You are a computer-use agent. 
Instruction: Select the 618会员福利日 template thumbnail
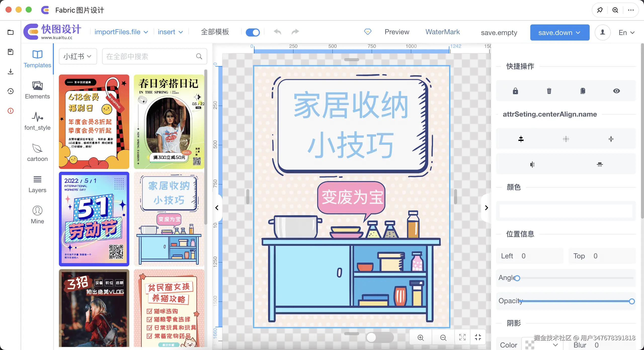94,122
